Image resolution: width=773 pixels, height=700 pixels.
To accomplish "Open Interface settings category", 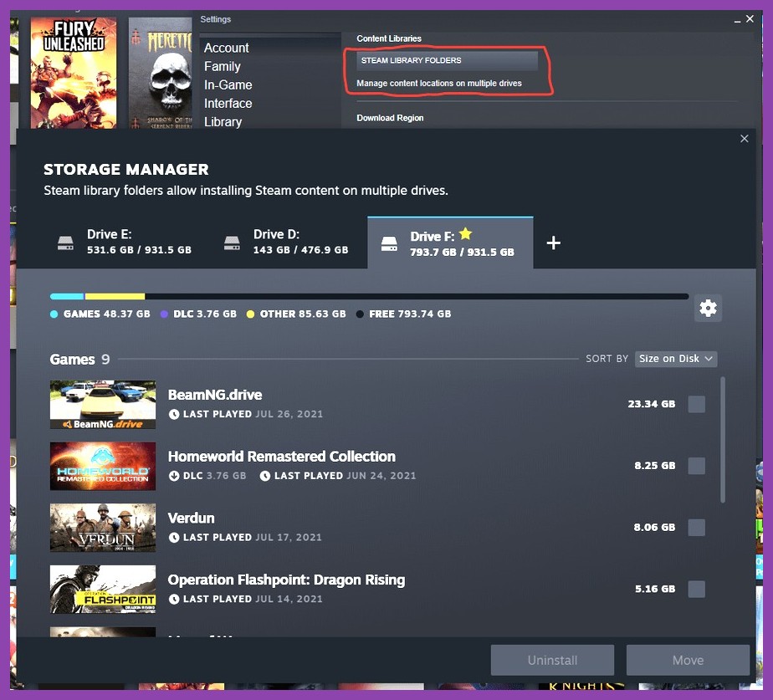I will 228,104.
